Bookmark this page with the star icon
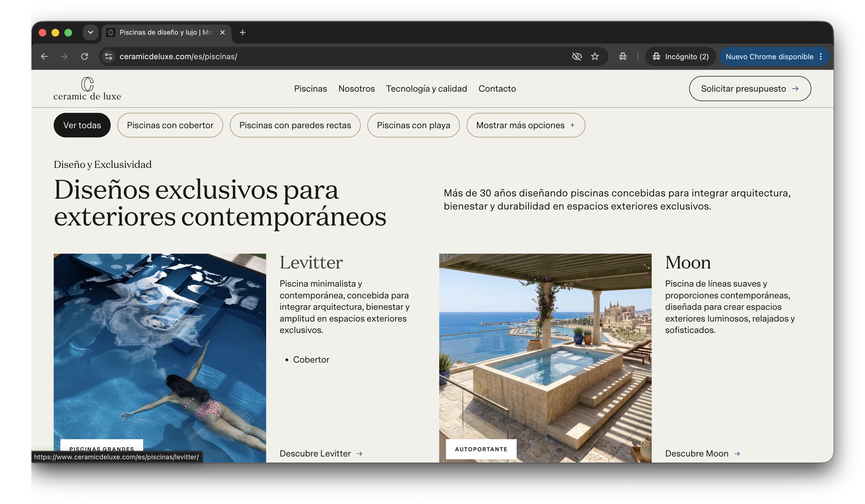This screenshot has width=865, height=504. [x=595, y=57]
